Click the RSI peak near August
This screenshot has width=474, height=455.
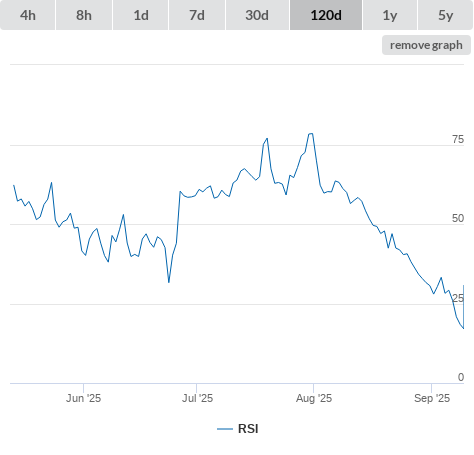point(311,134)
